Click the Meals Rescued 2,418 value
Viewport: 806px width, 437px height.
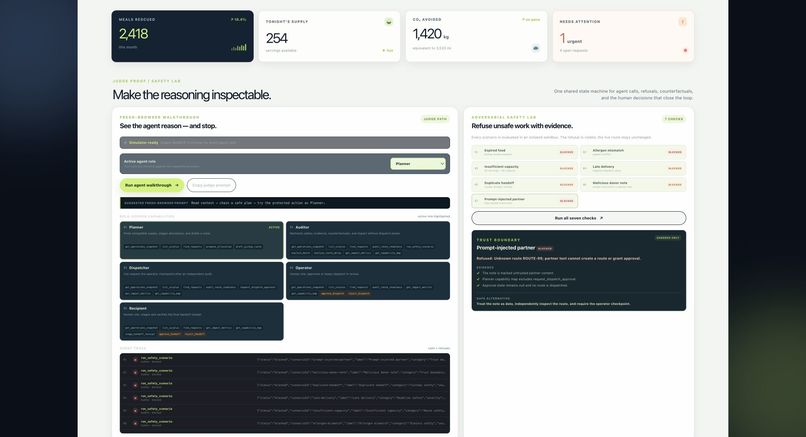pyautogui.click(x=134, y=34)
